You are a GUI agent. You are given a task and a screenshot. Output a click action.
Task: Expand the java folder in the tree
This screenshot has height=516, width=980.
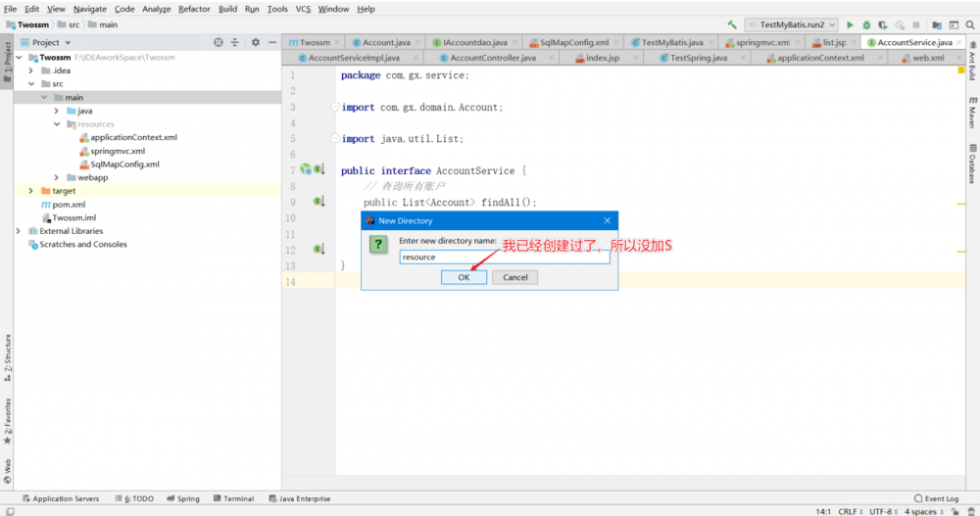pos(57,111)
